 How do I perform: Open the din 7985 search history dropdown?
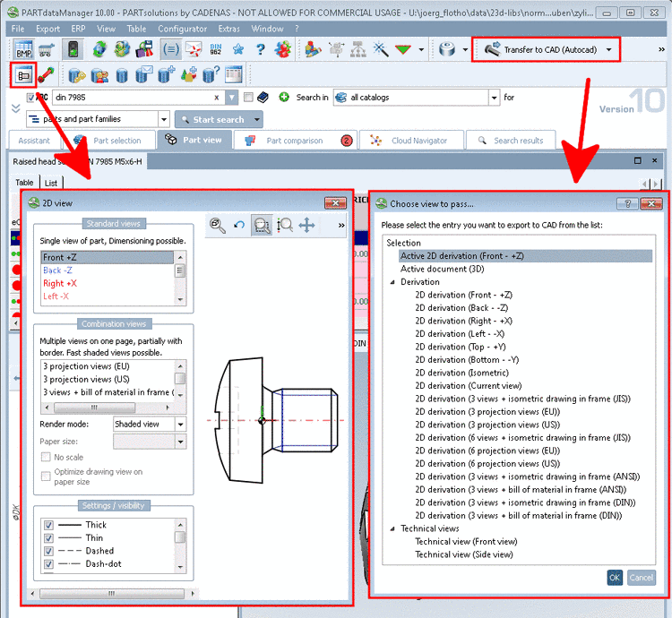231,98
